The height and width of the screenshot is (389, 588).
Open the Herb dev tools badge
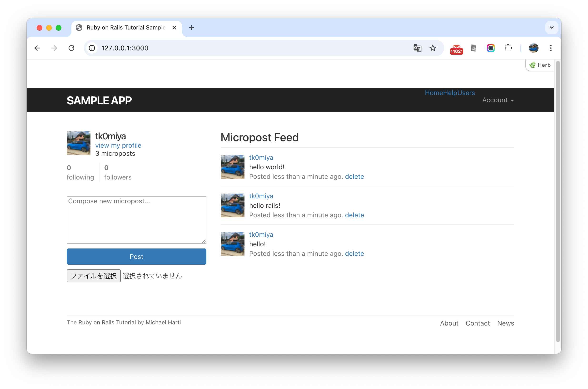point(540,65)
